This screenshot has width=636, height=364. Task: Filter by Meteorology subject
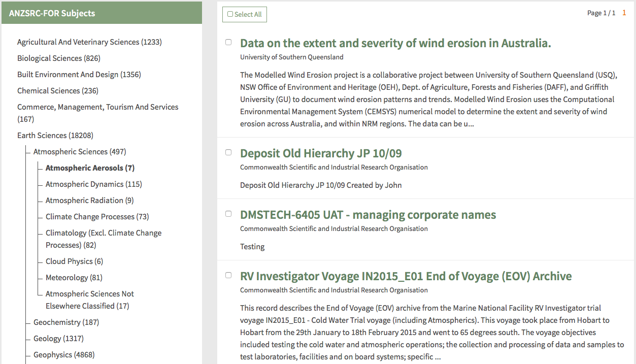point(74,278)
